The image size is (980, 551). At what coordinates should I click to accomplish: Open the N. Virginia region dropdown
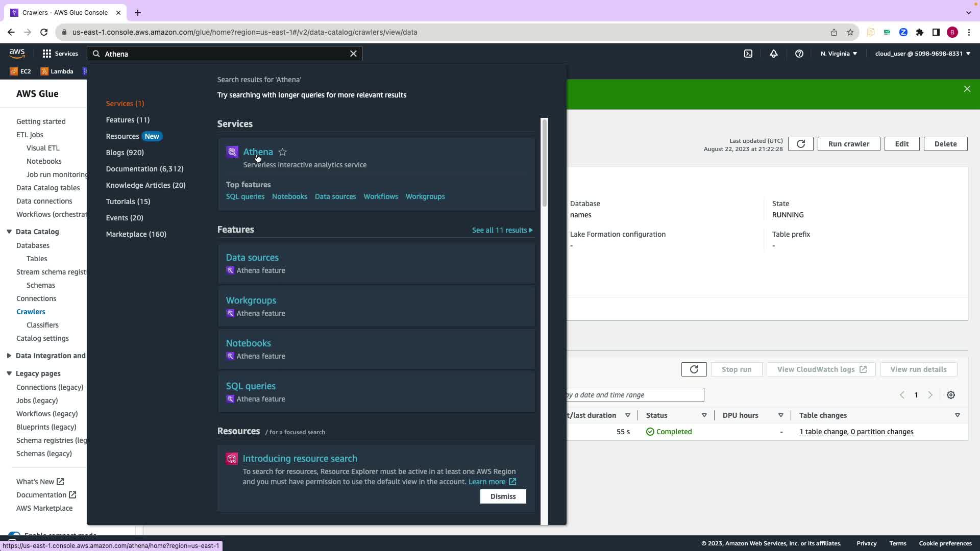[x=839, y=54]
